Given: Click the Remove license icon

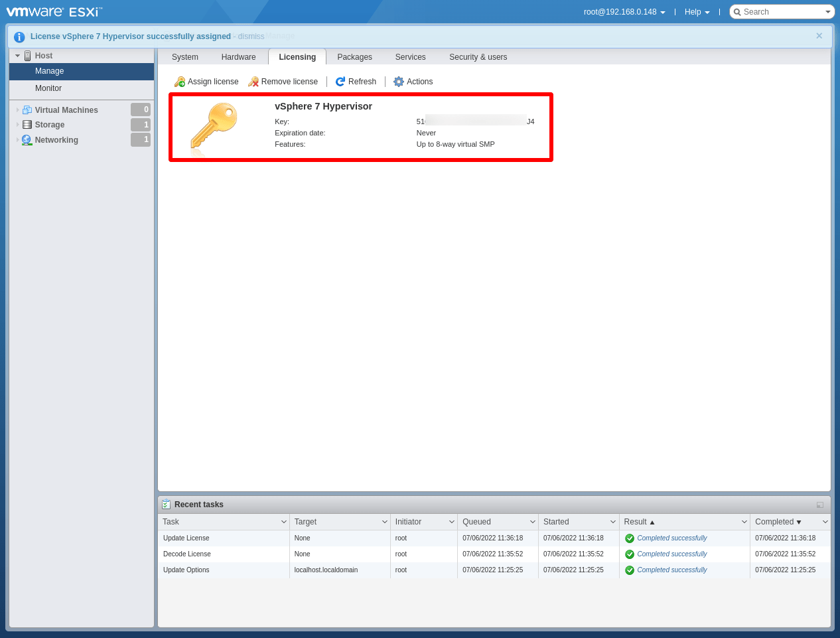Looking at the screenshot, I should [253, 82].
